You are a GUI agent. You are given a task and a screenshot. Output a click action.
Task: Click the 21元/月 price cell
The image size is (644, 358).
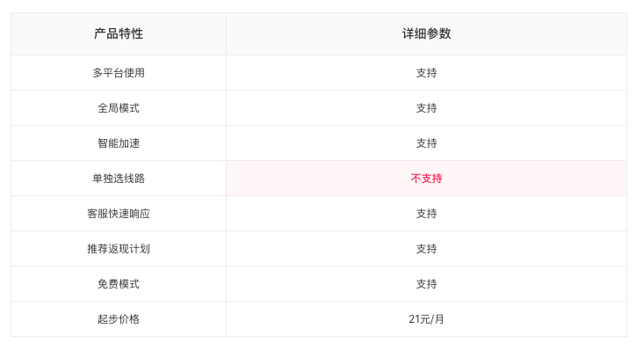[x=426, y=319]
